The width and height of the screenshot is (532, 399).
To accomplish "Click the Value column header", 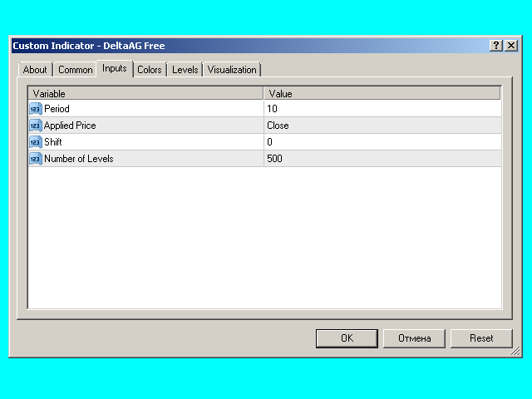I will coord(382,94).
